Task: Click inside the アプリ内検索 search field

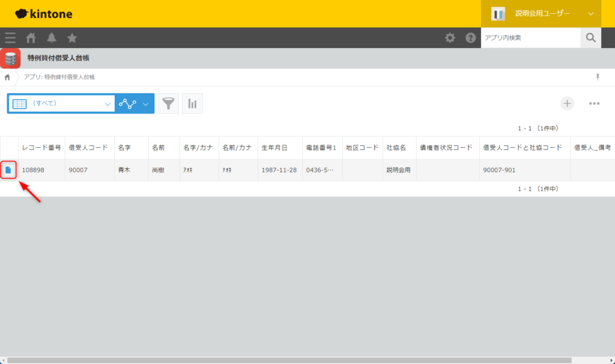Action: coord(530,38)
